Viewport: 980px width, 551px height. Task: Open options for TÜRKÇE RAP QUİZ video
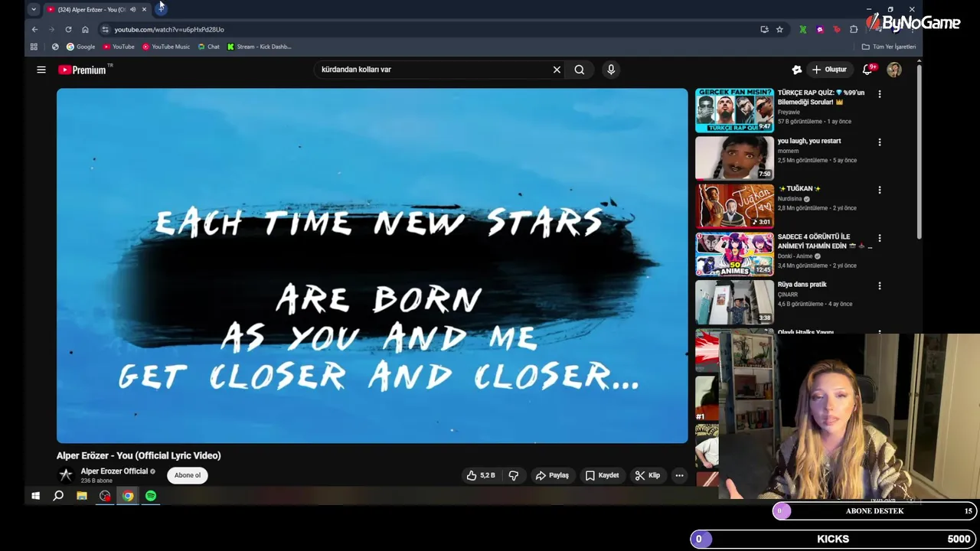pos(879,94)
